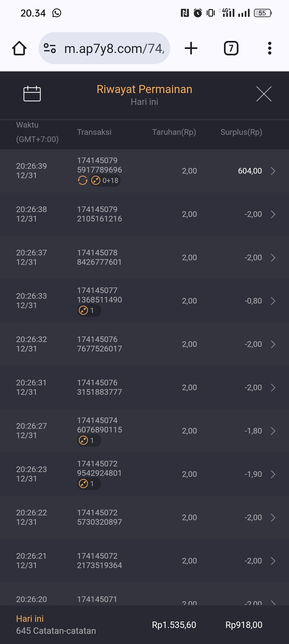Expand the -1,90 surplus row chevron
The height and width of the screenshot is (644, 289).
coord(273,474)
